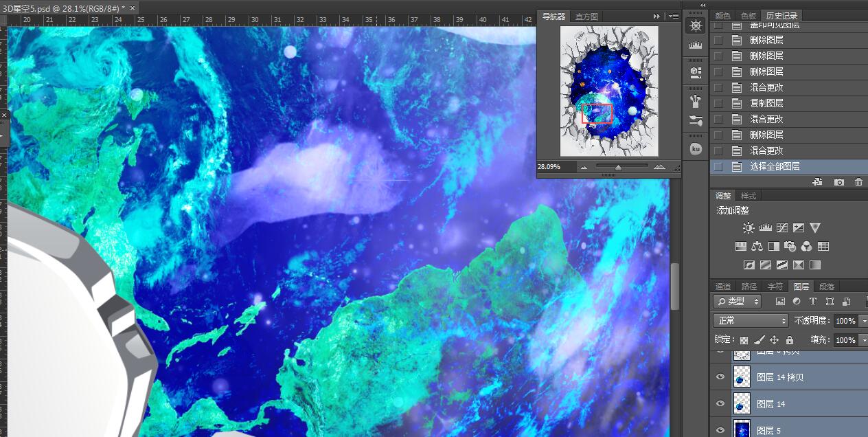Viewport: 868px width, 437px height.
Task: Add a Curves adjustment layer
Action: (781, 227)
